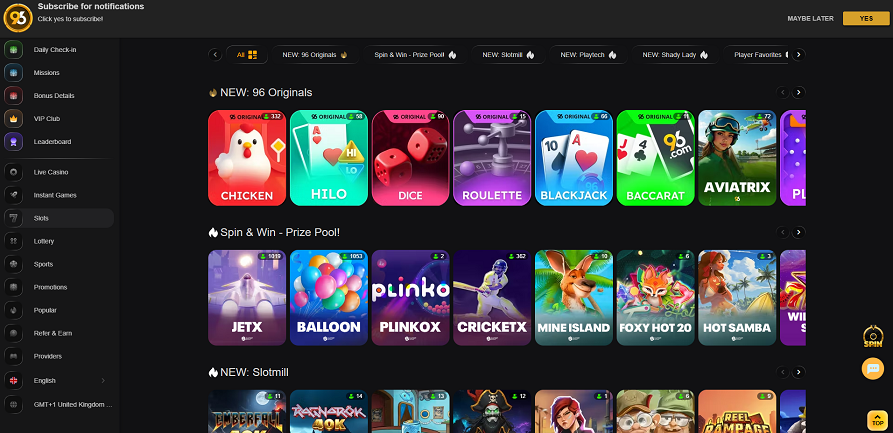893x433 pixels.
Task: Open the live chat bubble icon
Action: coord(872,369)
